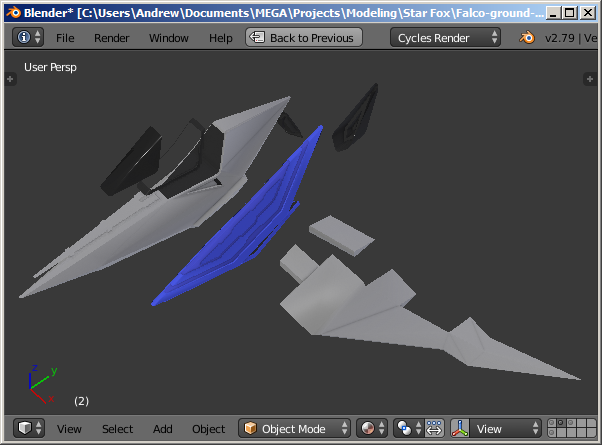The height and width of the screenshot is (445, 602).
Task: Toggle manipulate center points only
Action: pyautogui.click(x=434, y=428)
